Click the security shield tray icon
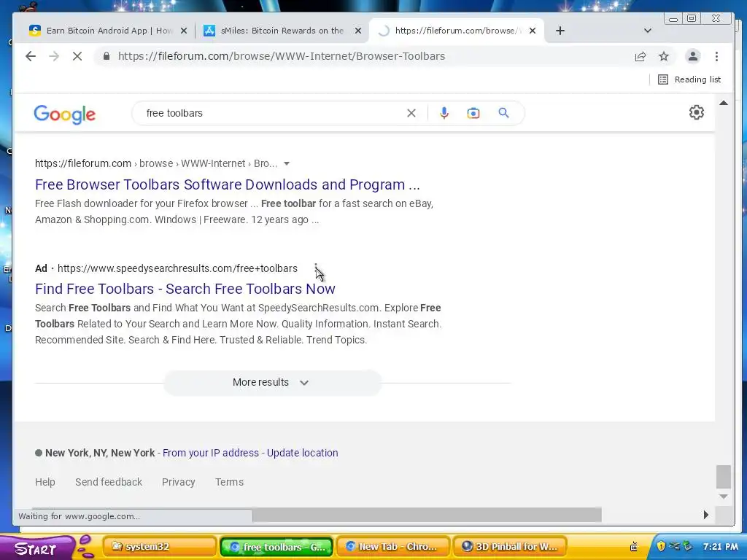This screenshot has width=747, height=560. pyautogui.click(x=661, y=546)
